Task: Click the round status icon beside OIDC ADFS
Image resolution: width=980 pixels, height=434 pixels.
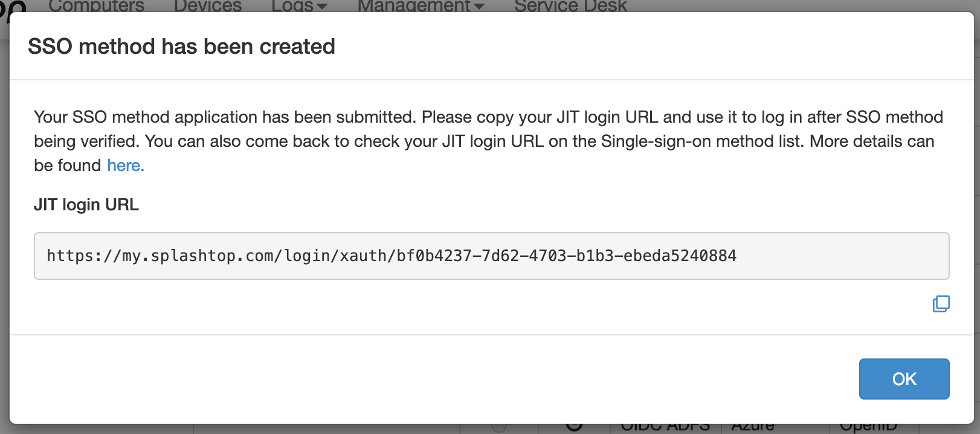Action: [x=574, y=427]
